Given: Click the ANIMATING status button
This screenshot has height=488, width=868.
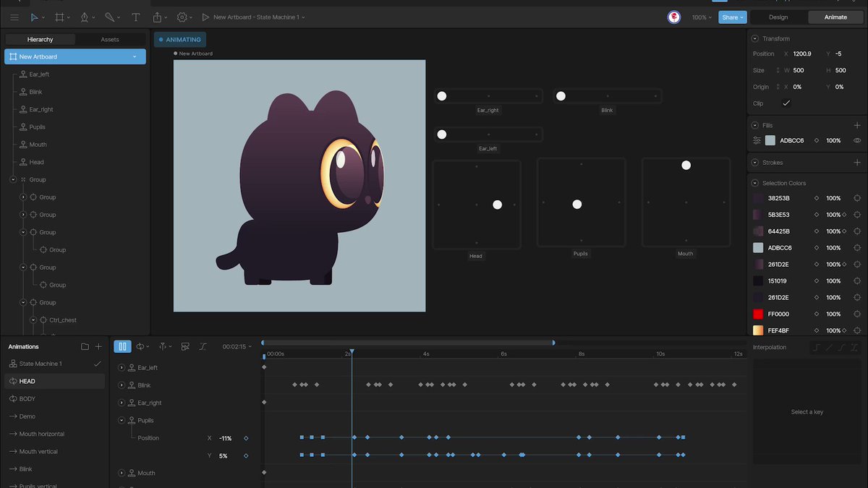Looking at the screenshot, I should (180, 40).
